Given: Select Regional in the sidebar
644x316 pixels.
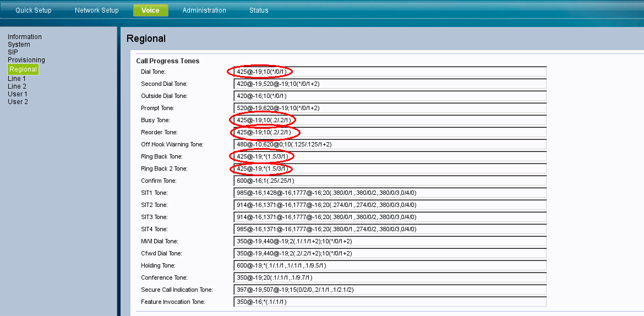Looking at the screenshot, I should coord(23,69).
